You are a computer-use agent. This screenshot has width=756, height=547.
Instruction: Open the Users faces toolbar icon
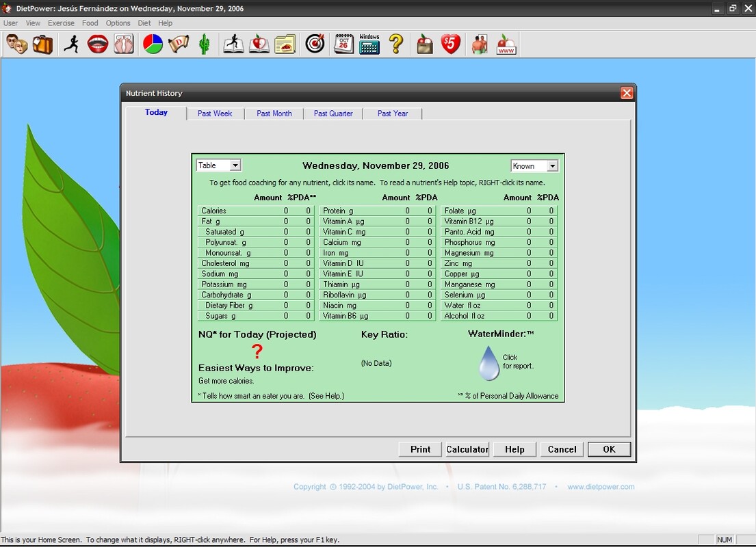(17, 44)
